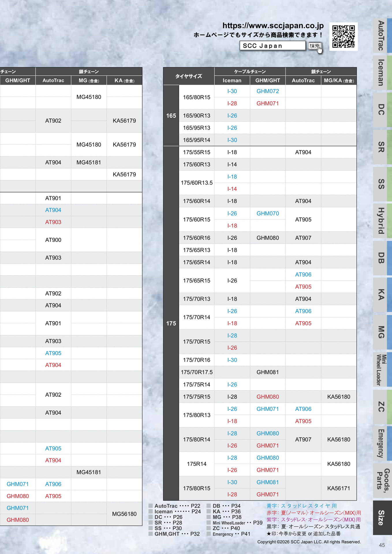Select the Iceman side tab

click(382, 73)
